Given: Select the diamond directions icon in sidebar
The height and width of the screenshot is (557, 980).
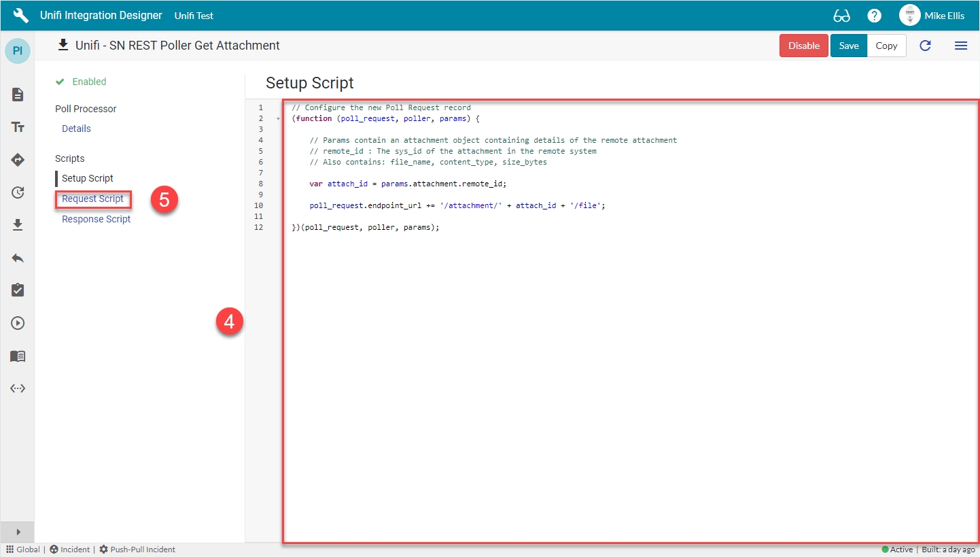Looking at the screenshot, I should (x=18, y=160).
